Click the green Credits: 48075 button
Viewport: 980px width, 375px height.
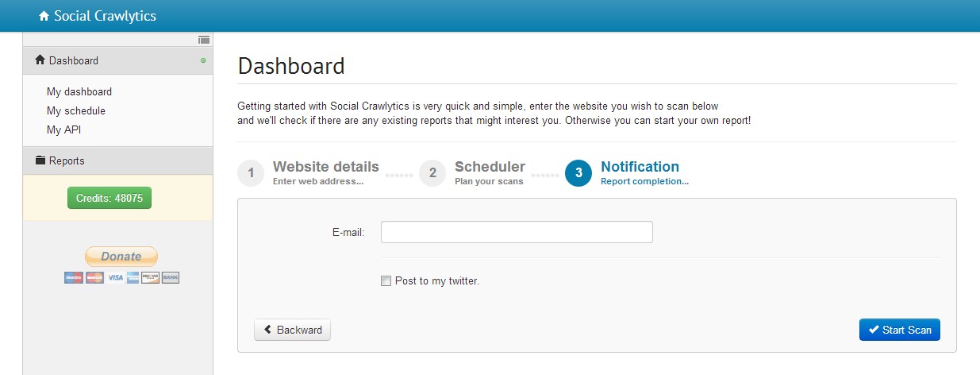click(110, 198)
